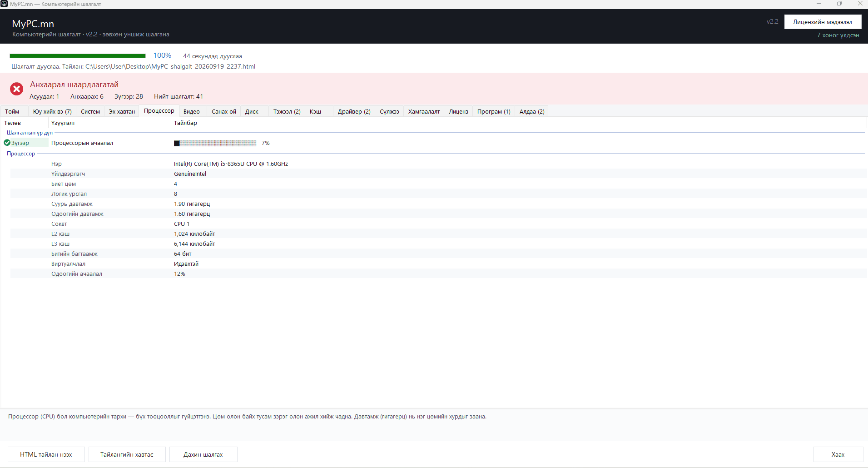Click the Үзүүлэлт column header

[x=109, y=123]
